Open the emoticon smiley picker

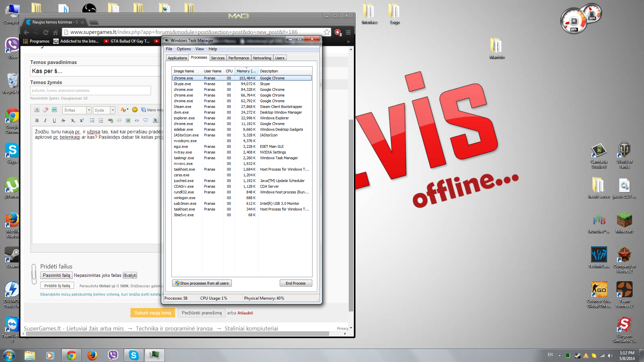tap(135, 110)
